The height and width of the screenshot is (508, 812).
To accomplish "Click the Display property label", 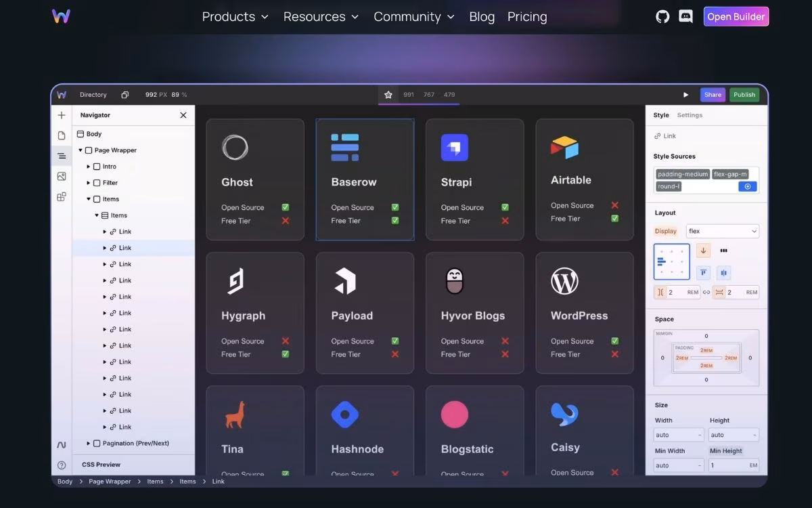I will tap(665, 231).
